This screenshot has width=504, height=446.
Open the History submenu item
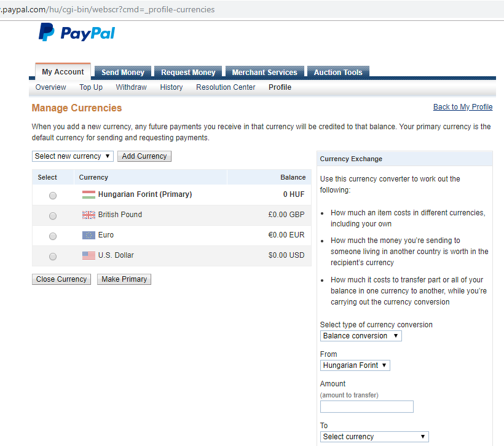171,87
